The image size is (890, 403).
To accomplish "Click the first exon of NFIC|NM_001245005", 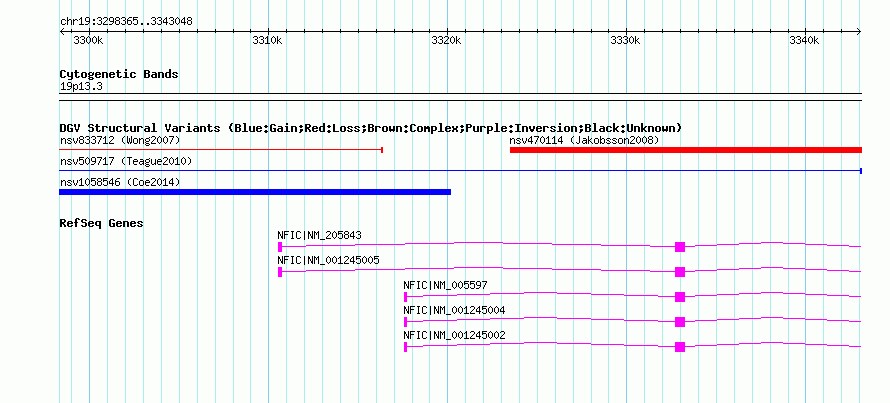I will (x=280, y=272).
